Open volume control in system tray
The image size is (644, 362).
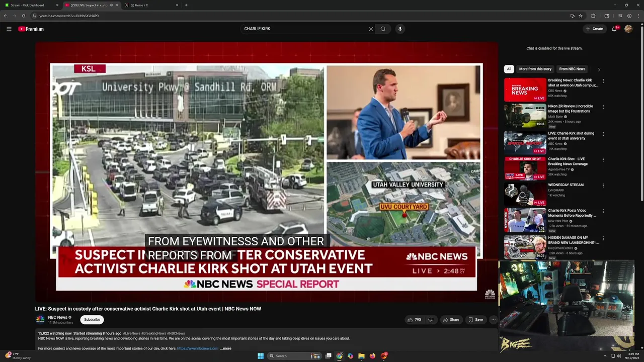pos(619,356)
